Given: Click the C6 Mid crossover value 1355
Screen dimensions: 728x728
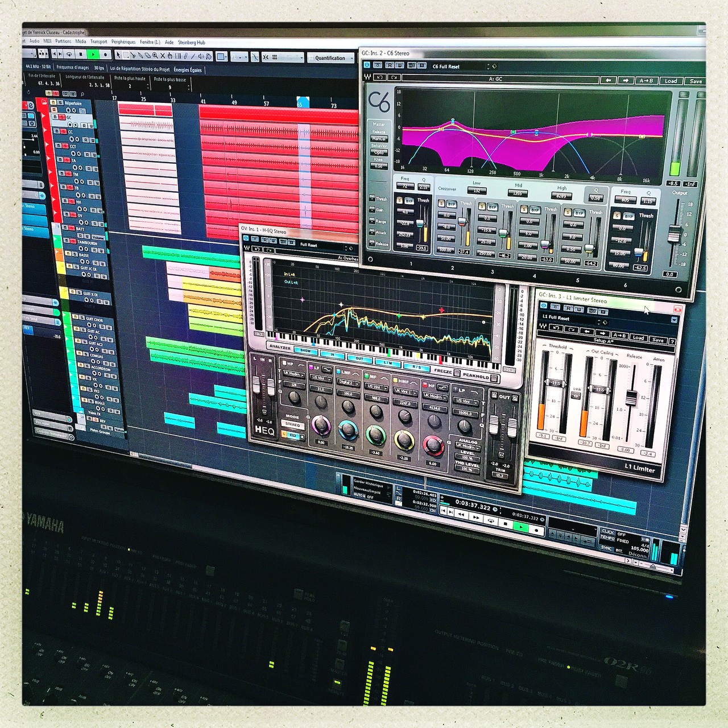Looking at the screenshot, I should [518, 193].
